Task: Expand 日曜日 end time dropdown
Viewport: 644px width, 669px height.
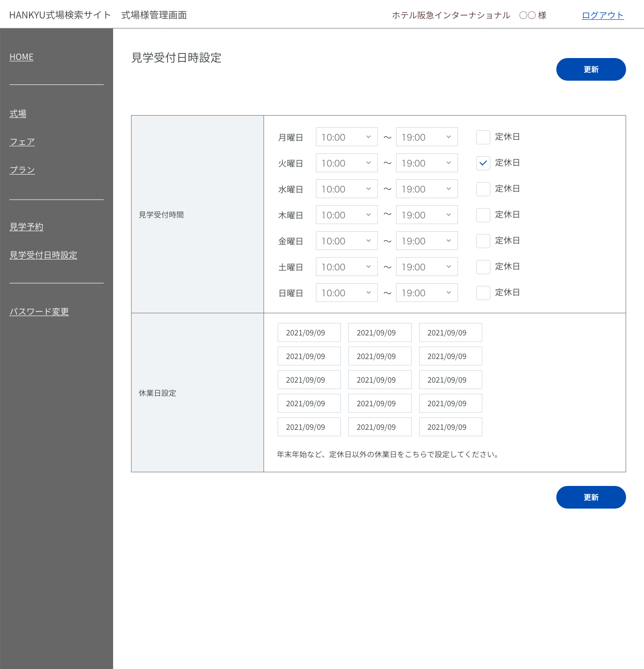Action: point(427,293)
